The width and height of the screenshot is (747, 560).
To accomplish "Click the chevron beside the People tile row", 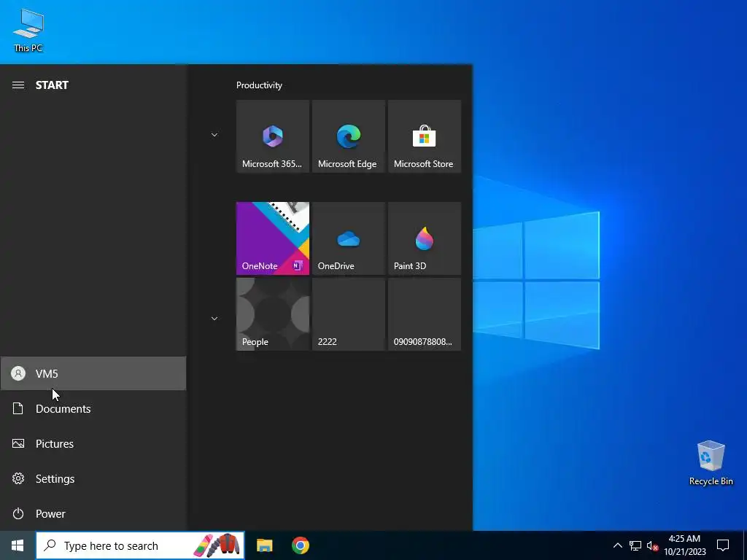I will click(x=214, y=319).
